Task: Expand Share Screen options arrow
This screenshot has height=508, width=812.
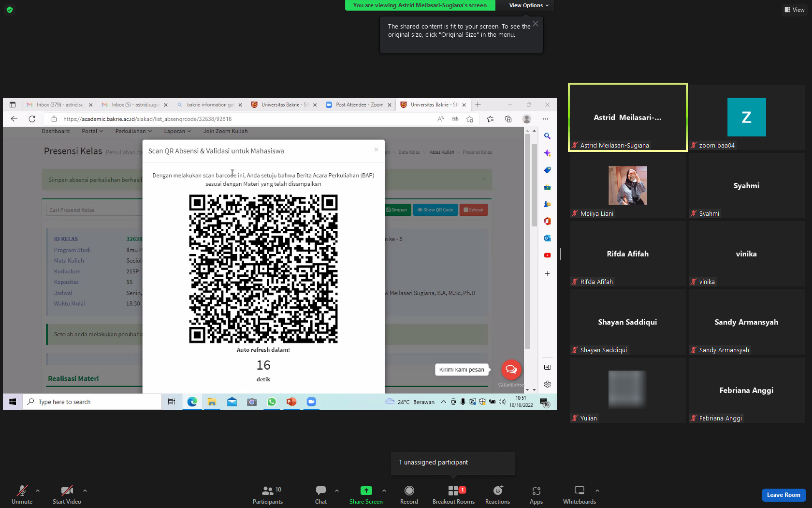Action: click(384, 491)
